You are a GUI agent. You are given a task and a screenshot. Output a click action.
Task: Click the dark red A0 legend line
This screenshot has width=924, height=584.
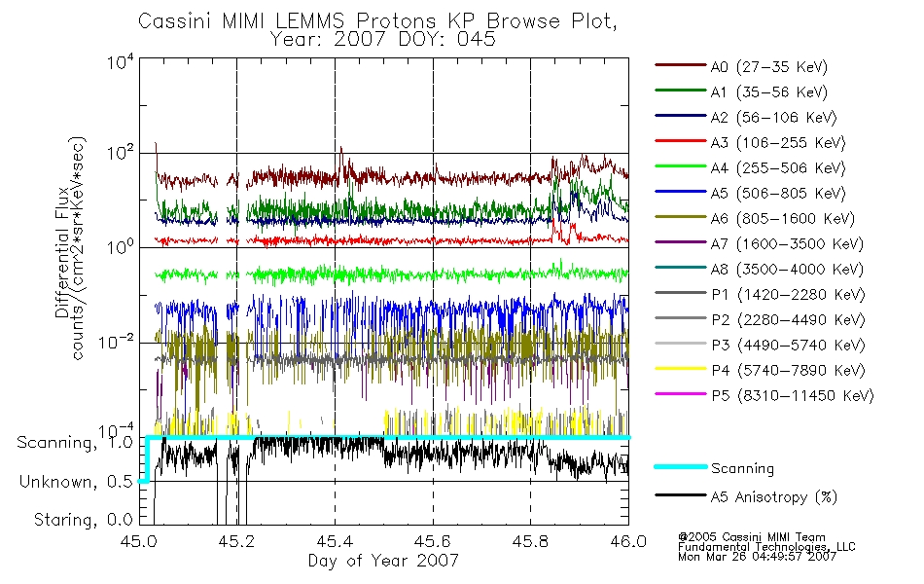(680, 65)
